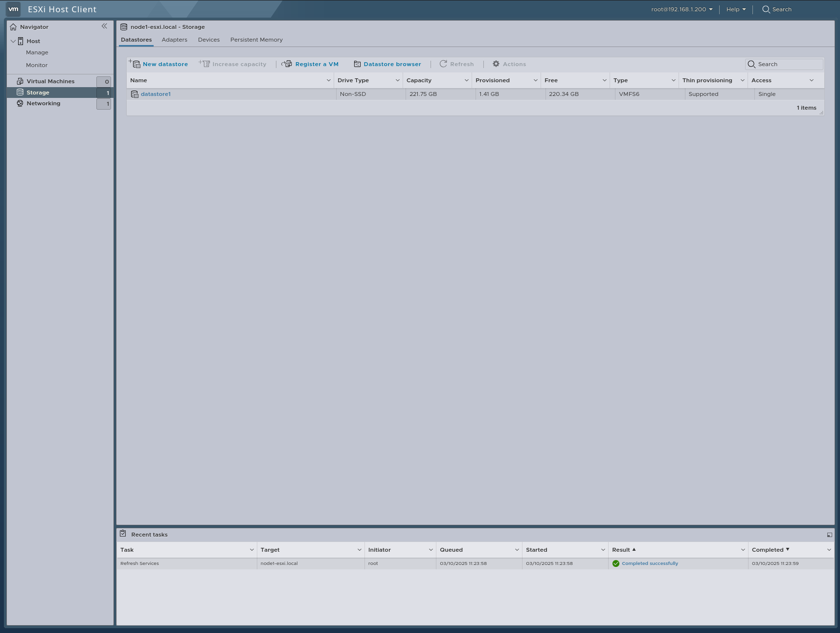Select Storage in the Navigator
Viewport: 840px width, 633px height.
pos(37,92)
